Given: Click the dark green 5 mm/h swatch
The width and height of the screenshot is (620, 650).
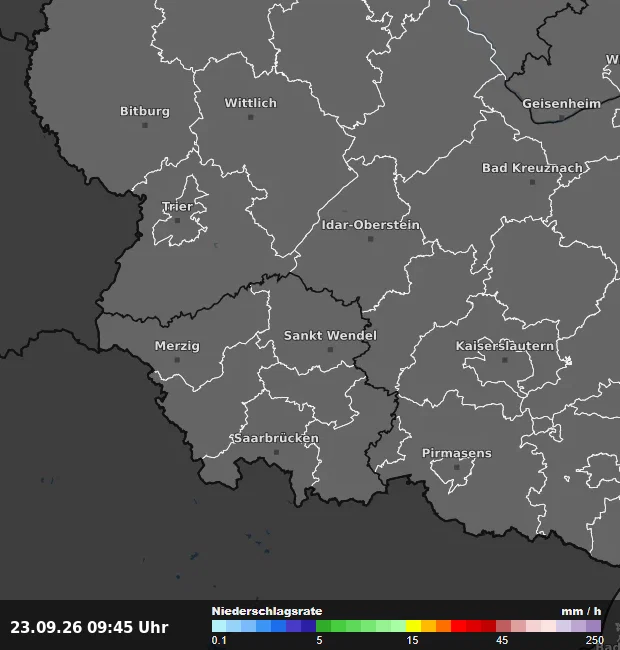Looking at the screenshot, I should (323, 626).
